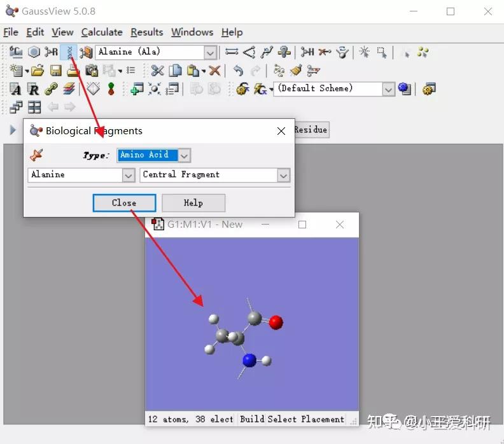The width and height of the screenshot is (504, 444).
Task: Expand the (Default Scheme) dropdown
Action: [388, 90]
